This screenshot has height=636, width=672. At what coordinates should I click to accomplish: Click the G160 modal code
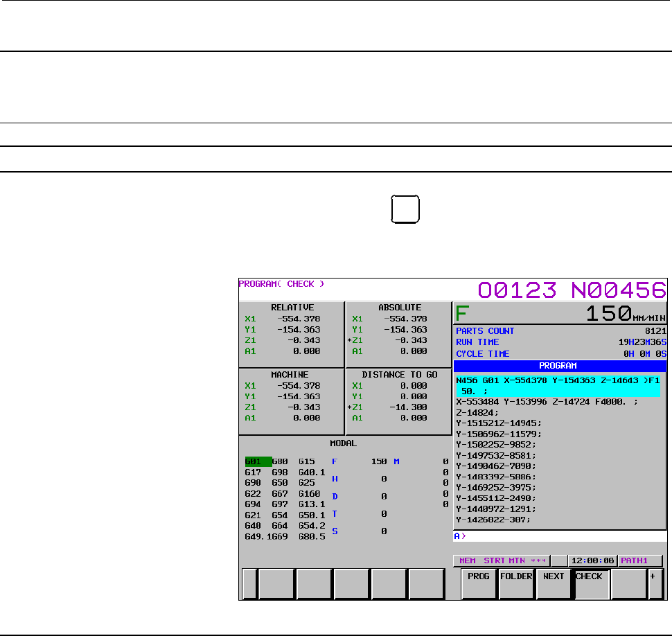(x=309, y=494)
